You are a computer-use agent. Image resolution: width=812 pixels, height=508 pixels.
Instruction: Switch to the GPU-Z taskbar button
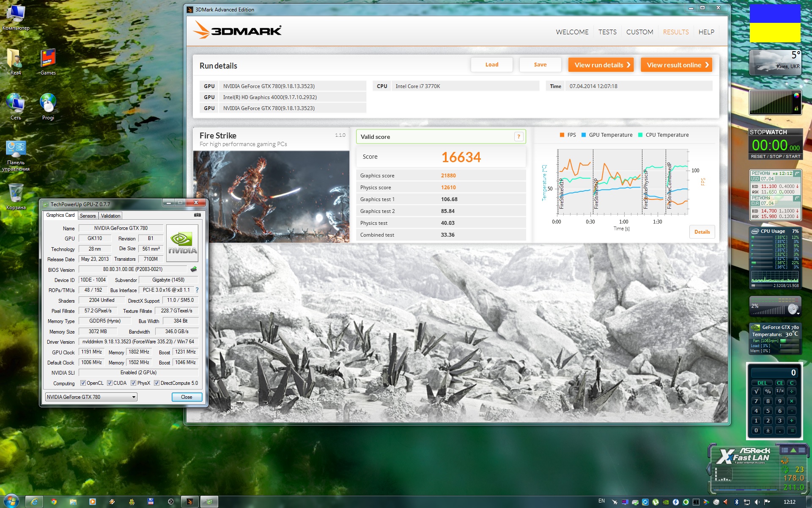pos(209,502)
